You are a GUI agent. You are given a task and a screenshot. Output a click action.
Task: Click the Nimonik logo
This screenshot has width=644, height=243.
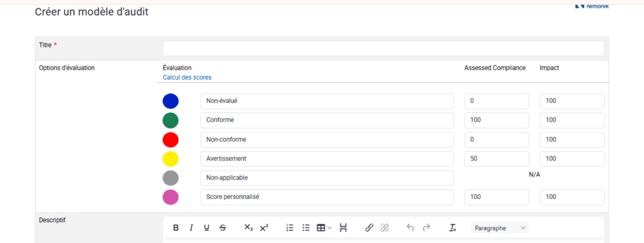[x=592, y=6]
